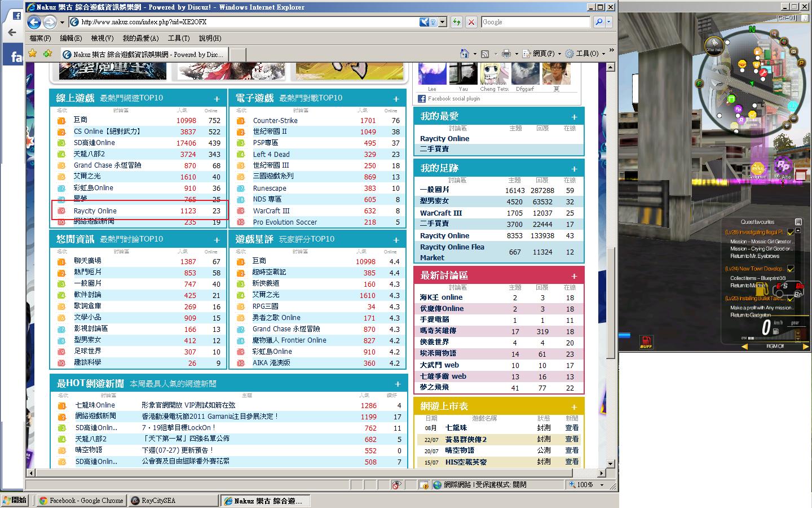
Task: Open the 編輯(E) menu
Action: click(70, 38)
